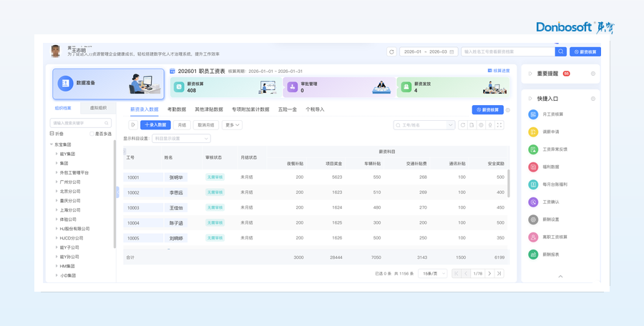The height and width of the screenshot is (326, 644).
Task: Jump to last page in pagination
Action: pos(499,273)
